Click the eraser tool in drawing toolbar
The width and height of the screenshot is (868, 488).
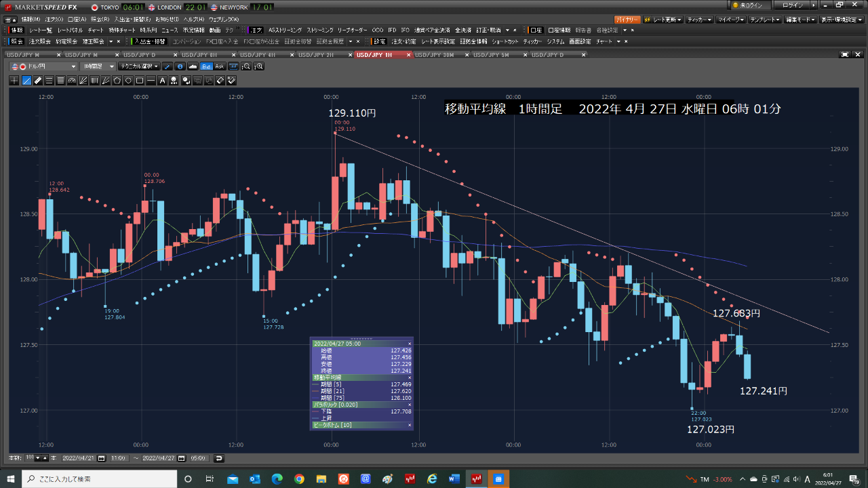[x=220, y=81]
